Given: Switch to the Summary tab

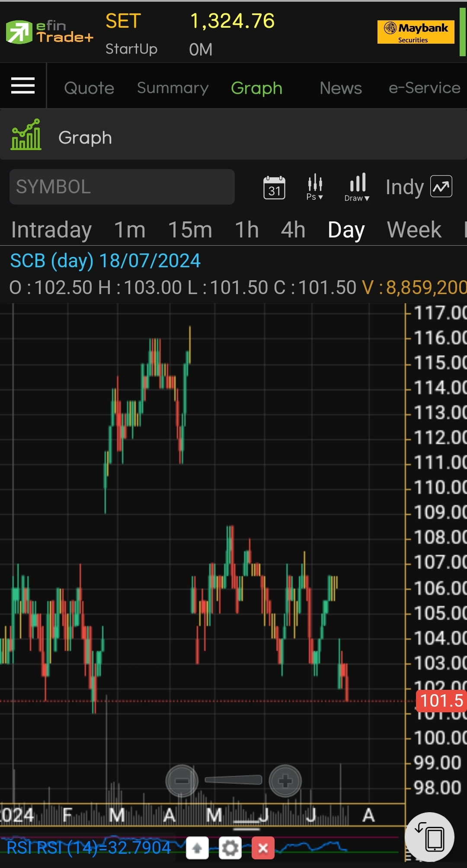Looking at the screenshot, I should 173,88.
